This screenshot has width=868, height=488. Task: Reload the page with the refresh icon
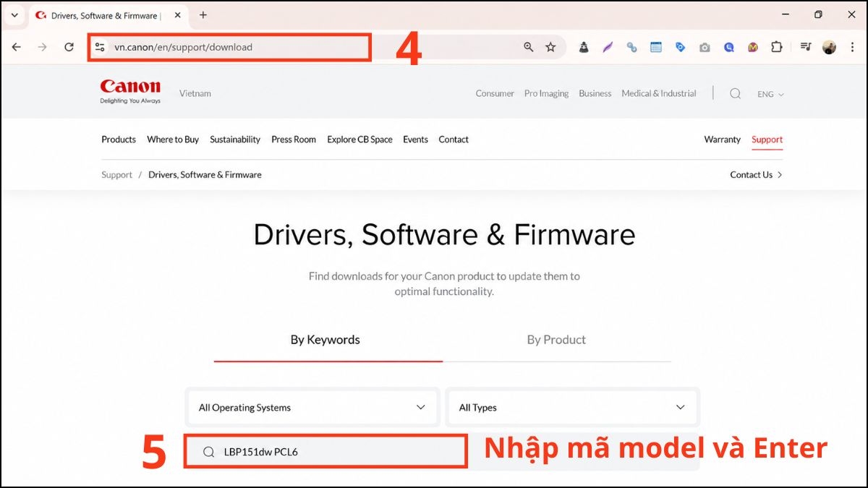pos(69,47)
